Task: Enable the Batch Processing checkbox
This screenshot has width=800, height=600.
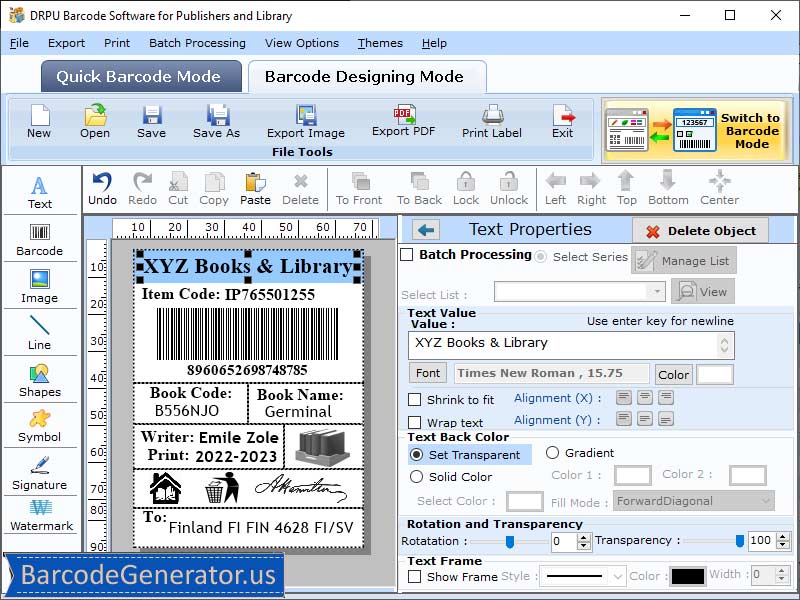Action: coord(407,255)
